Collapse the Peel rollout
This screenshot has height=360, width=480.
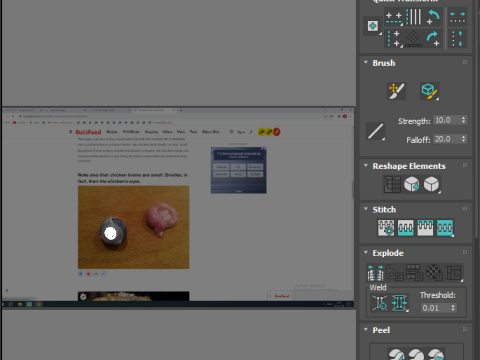tap(366, 330)
